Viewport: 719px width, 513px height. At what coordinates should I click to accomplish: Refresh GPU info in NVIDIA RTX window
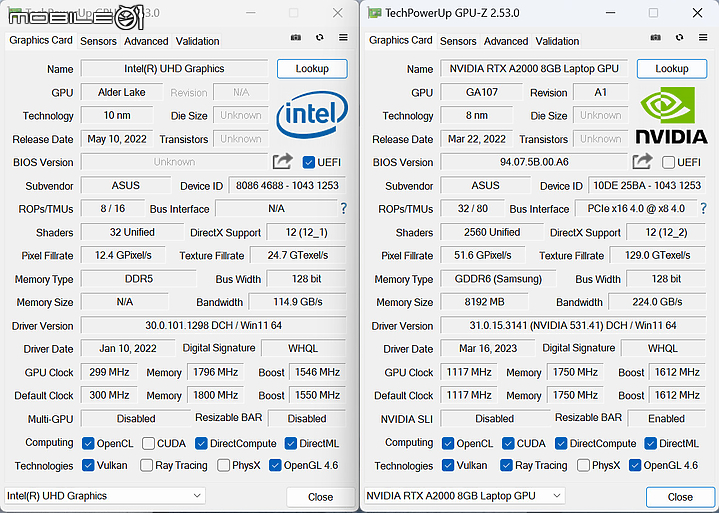(x=680, y=38)
